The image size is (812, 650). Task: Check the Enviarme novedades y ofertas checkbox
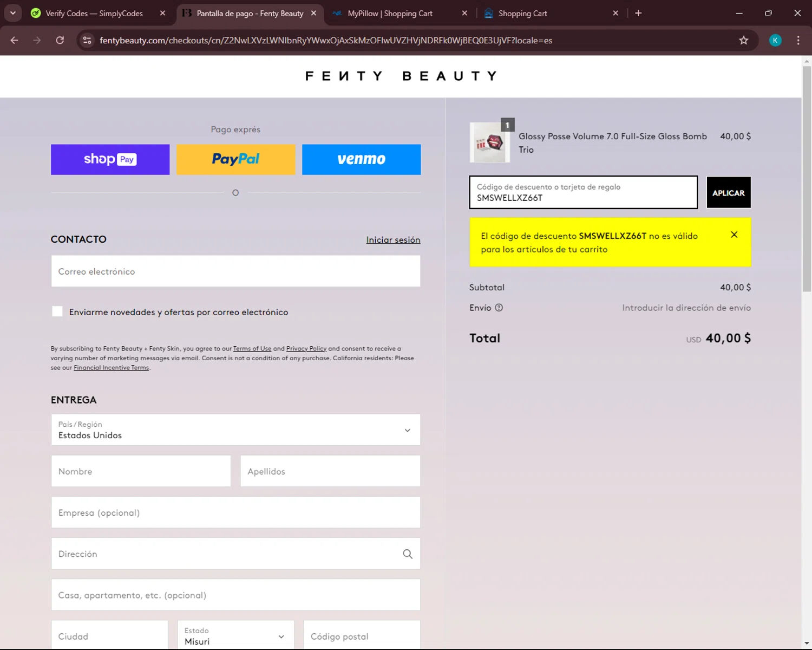point(57,311)
